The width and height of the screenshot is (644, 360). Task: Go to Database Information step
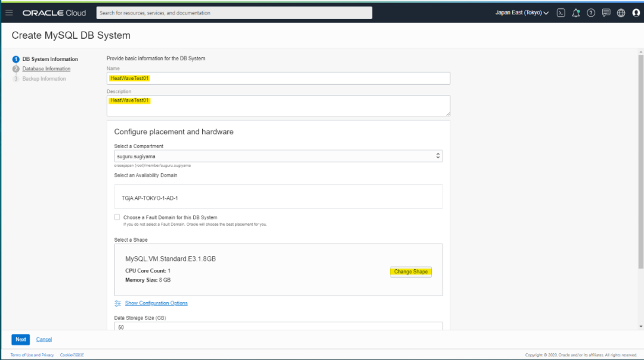[47, 69]
